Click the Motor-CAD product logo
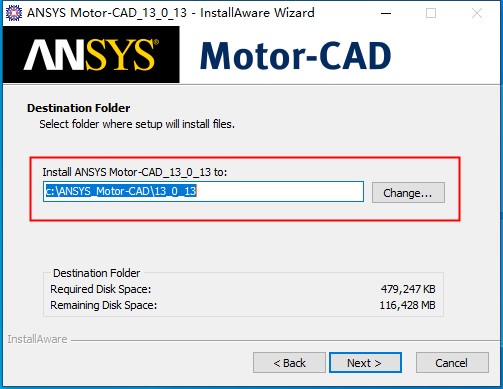The height and width of the screenshot is (389, 503). coord(295,56)
